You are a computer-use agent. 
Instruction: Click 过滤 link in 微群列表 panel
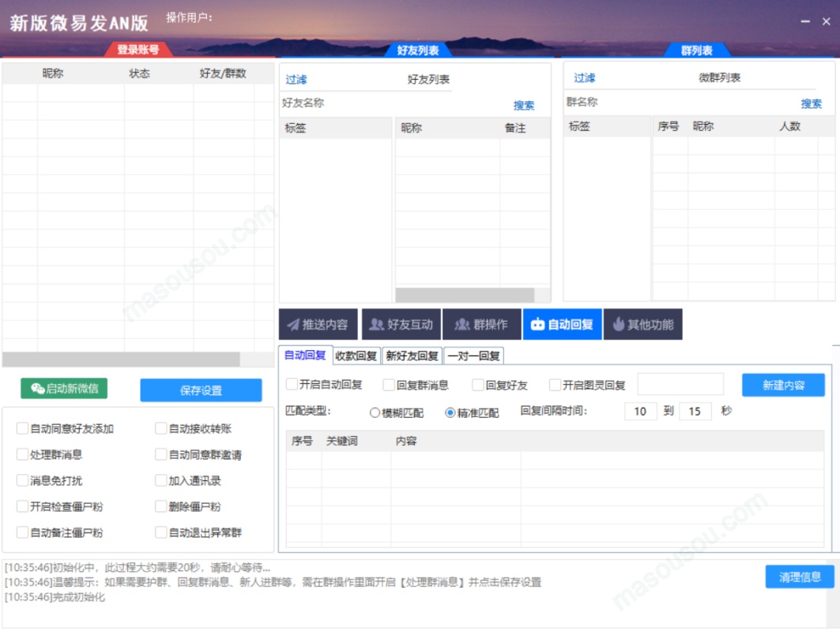584,77
